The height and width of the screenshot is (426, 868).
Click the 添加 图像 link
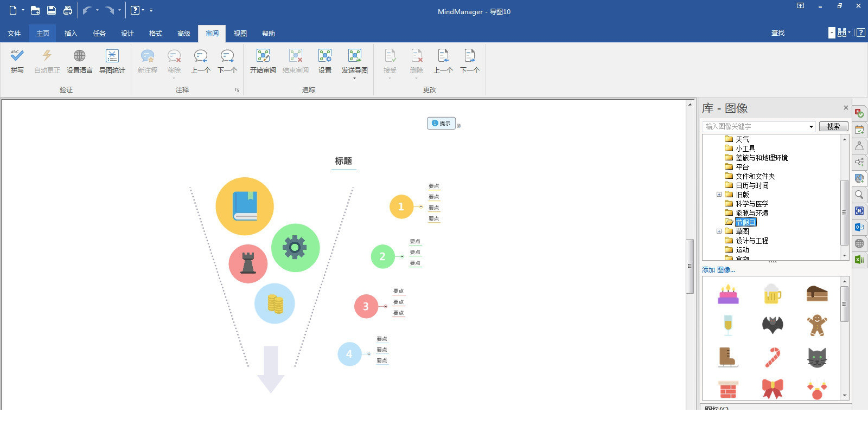(718, 270)
